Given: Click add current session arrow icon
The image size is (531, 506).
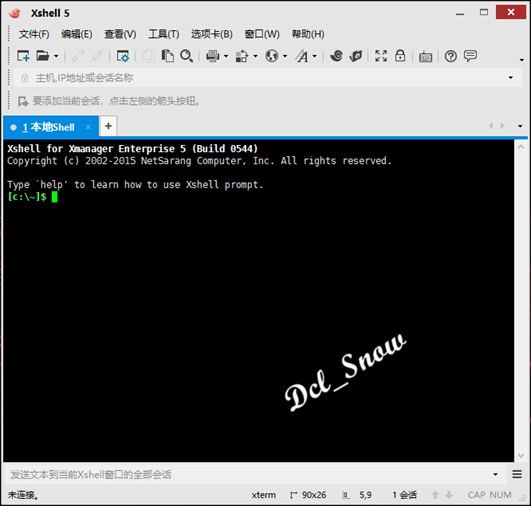Looking at the screenshot, I should pyautogui.click(x=23, y=101).
